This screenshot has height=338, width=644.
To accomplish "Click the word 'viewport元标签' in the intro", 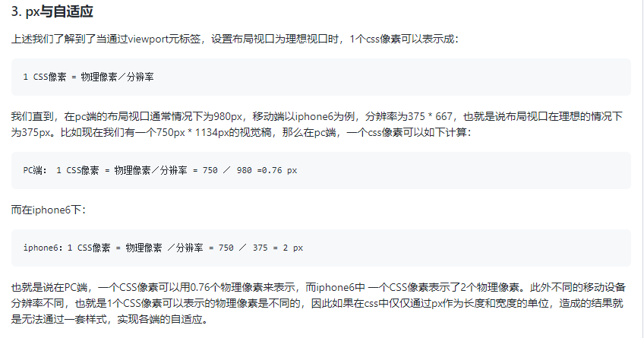I will 164,39.
